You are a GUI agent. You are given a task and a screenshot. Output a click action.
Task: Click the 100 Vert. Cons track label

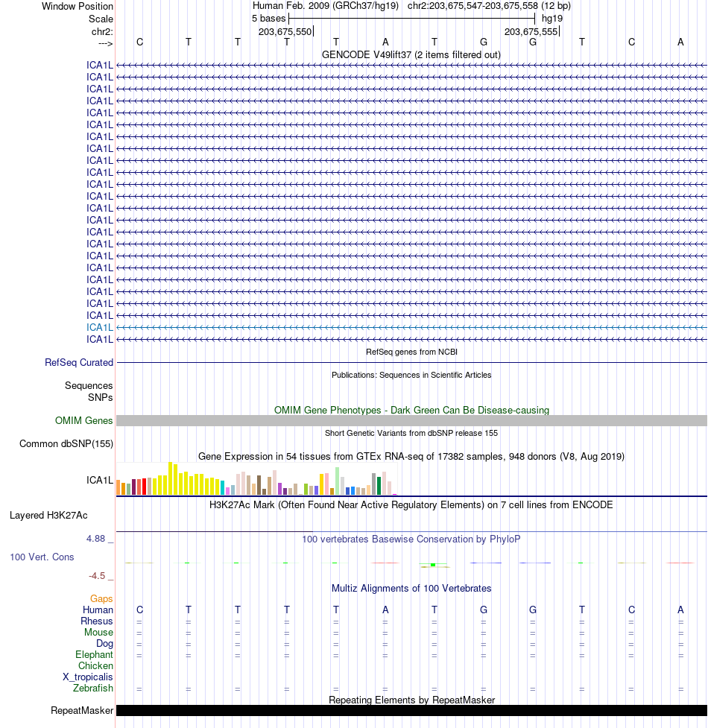coord(42,557)
